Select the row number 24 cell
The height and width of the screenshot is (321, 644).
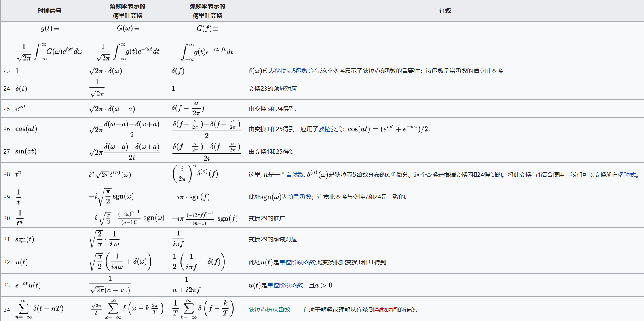coord(7,88)
